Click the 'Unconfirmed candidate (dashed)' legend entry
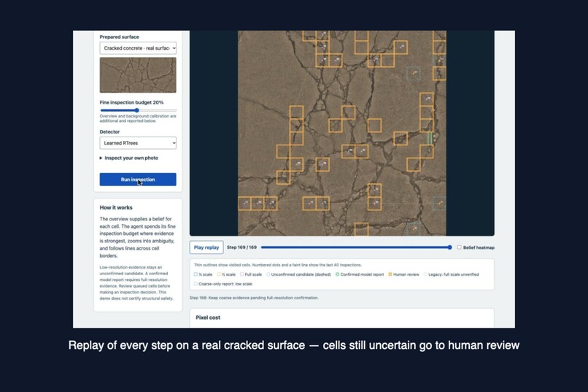 pyautogui.click(x=298, y=274)
